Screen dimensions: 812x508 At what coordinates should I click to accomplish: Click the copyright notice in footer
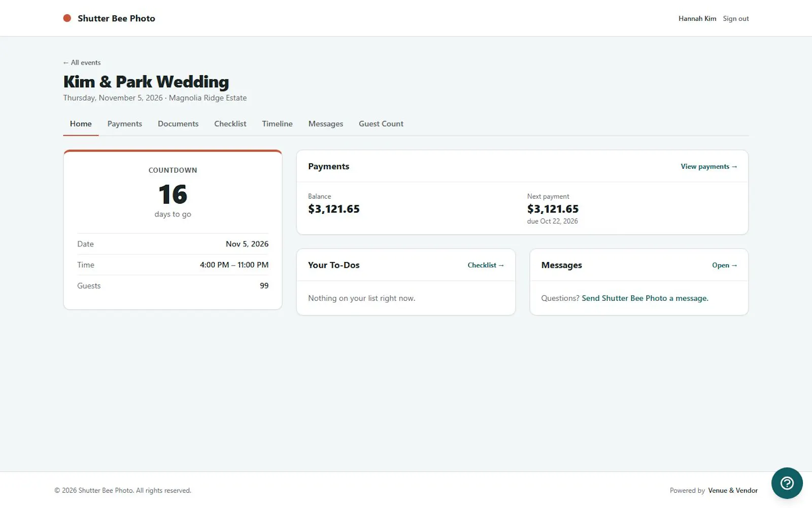click(x=123, y=490)
